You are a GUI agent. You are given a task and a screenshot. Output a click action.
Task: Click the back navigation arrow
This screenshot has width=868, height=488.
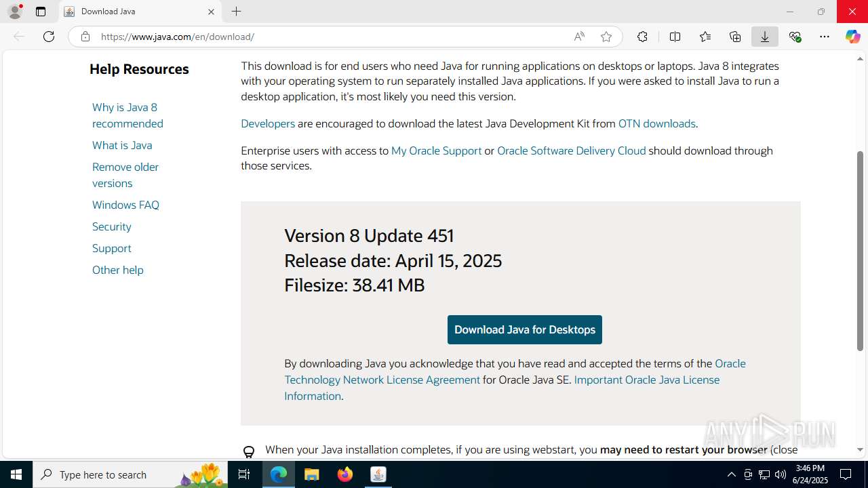click(19, 37)
